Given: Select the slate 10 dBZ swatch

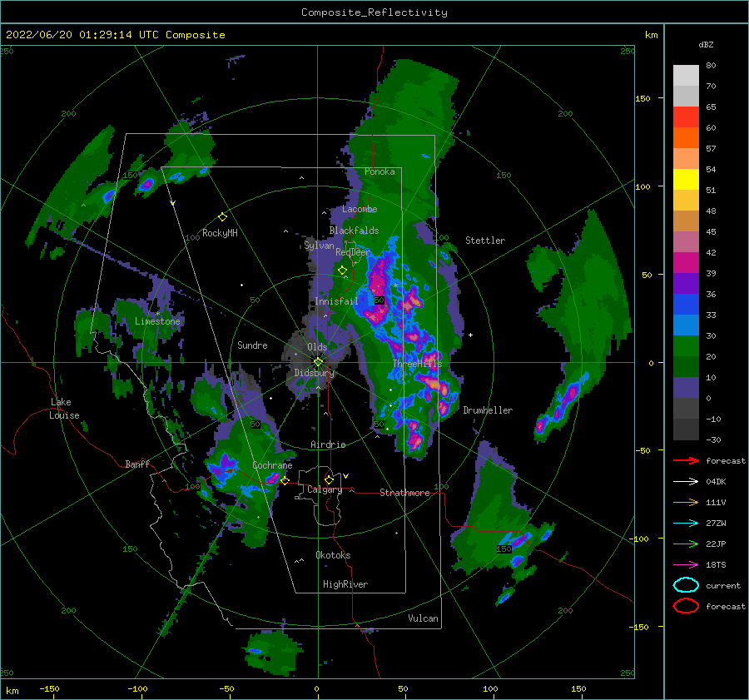Looking at the screenshot, I should point(686,388).
